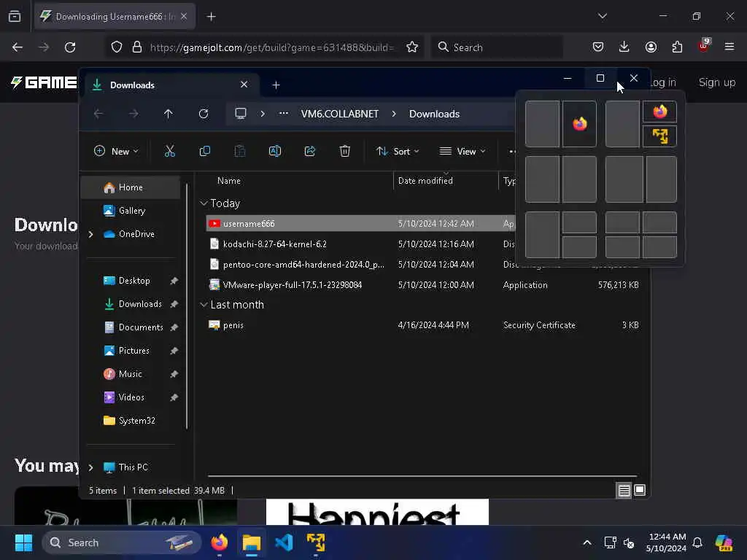Open the New item dropdown
The width and height of the screenshot is (747, 560).
pyautogui.click(x=116, y=152)
